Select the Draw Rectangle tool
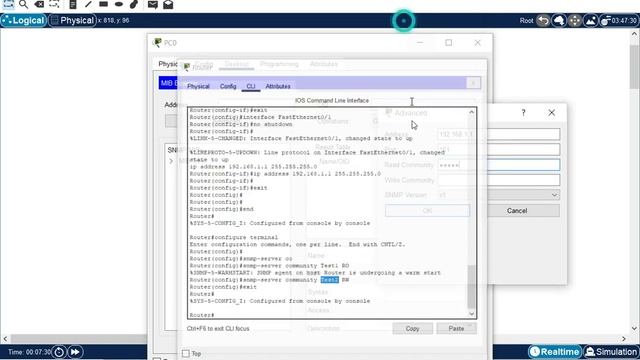This screenshot has height=360, width=640. pos(103,4)
